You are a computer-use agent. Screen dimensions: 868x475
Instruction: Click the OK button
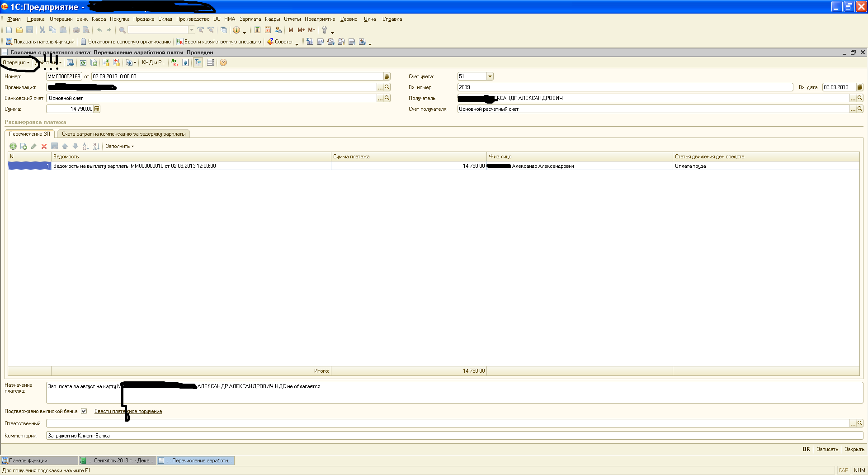click(x=806, y=449)
